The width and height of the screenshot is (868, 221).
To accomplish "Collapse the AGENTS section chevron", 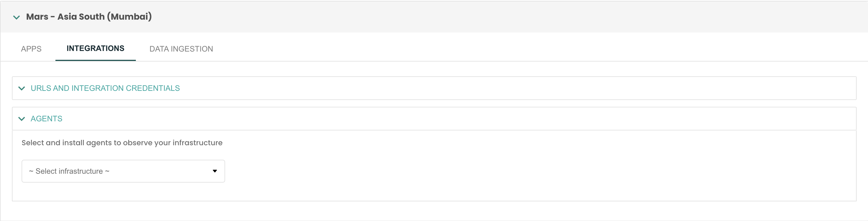I will click(22, 119).
